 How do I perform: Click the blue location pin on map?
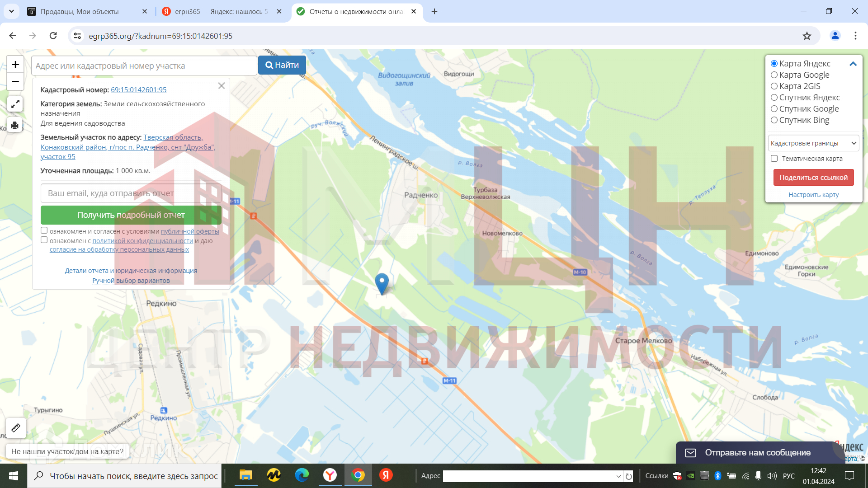pyautogui.click(x=382, y=283)
